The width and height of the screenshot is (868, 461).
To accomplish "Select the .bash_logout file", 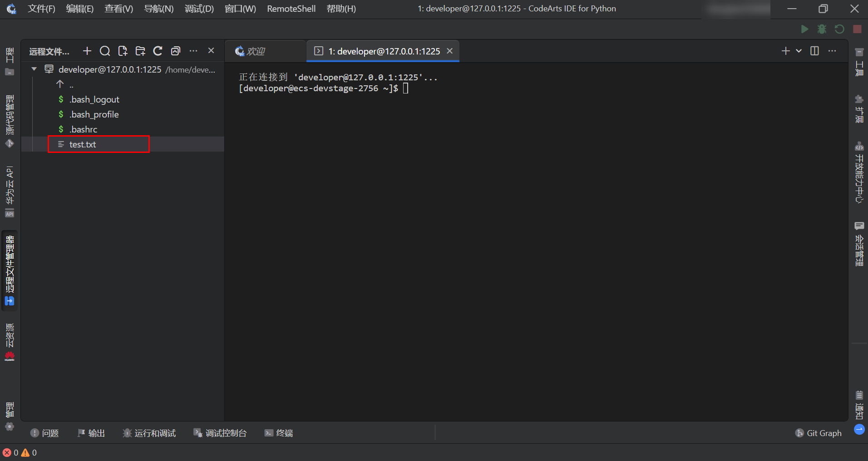I will point(94,99).
